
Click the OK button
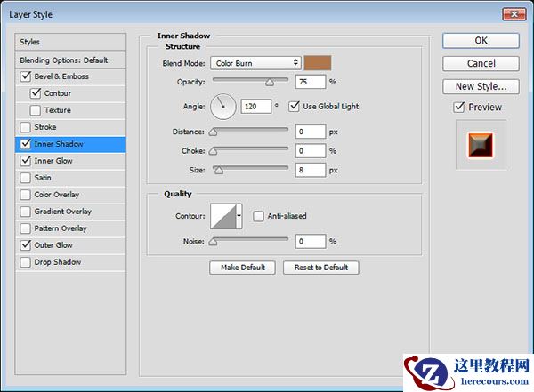[481, 41]
